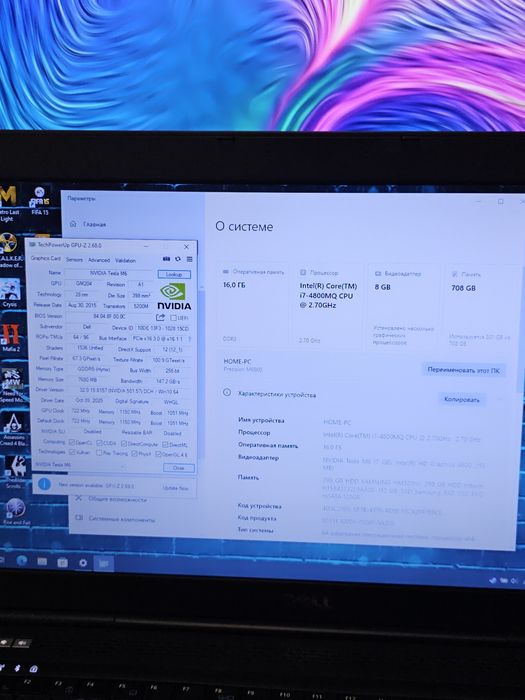Screen dimensions: 525x700
Task: Click the Видеоадаптер 8 GB card
Action: [x=405, y=309]
